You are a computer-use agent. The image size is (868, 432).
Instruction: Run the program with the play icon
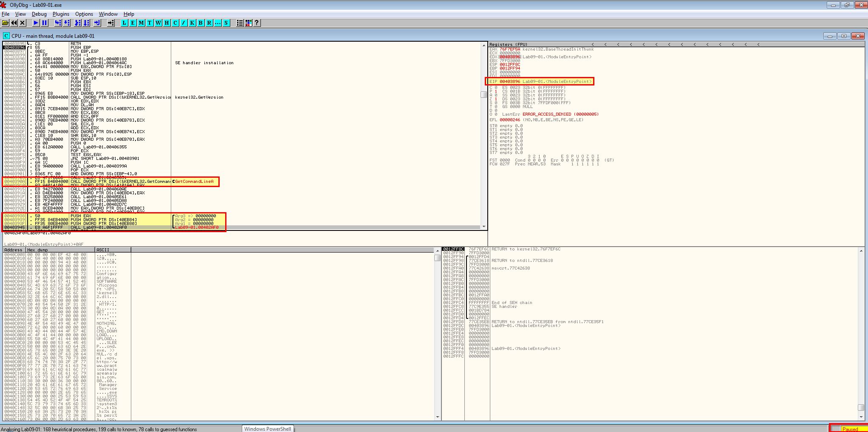click(x=36, y=23)
